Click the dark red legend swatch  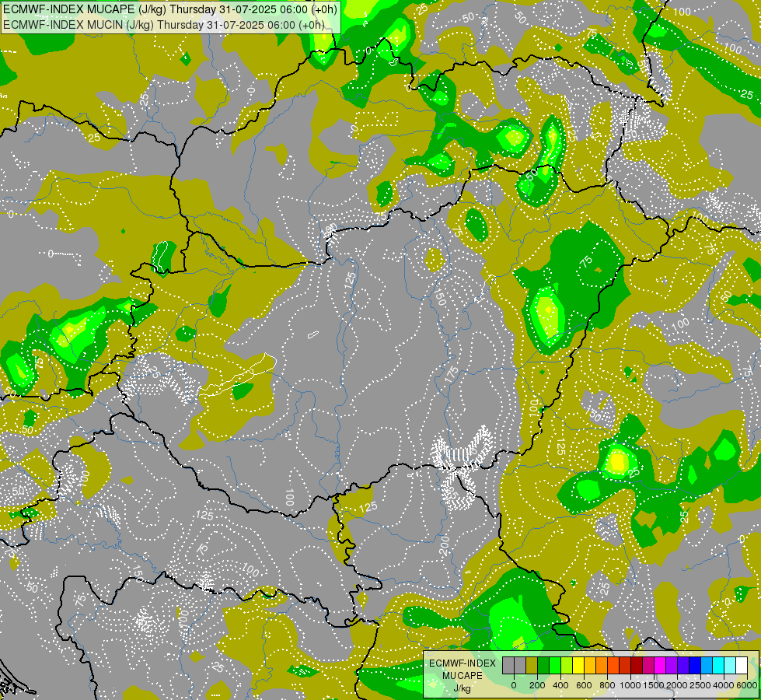click(637, 665)
